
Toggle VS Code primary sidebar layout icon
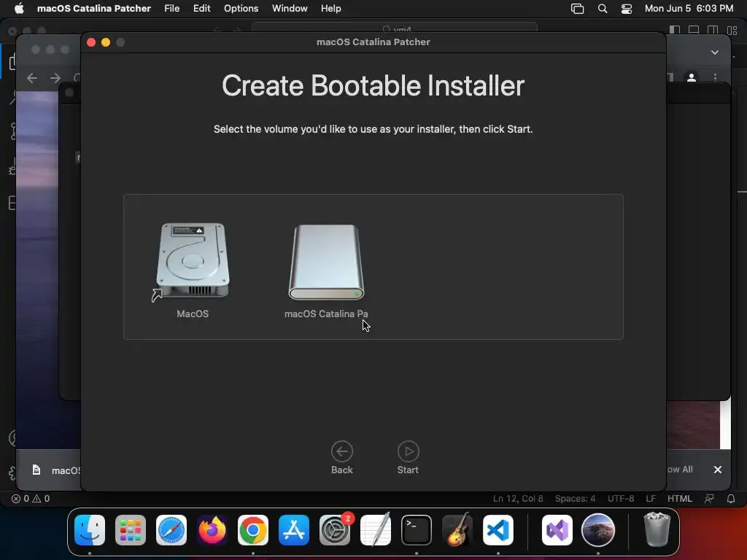[x=675, y=29]
